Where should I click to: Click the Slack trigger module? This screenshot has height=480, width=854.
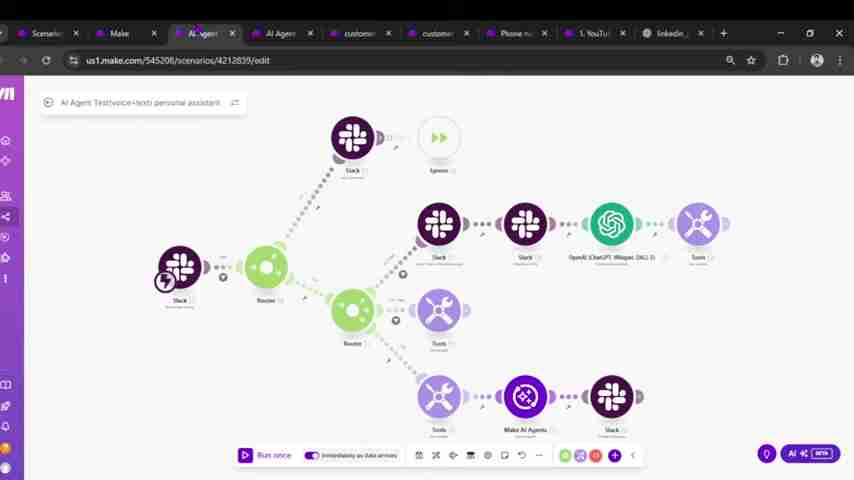click(x=180, y=267)
